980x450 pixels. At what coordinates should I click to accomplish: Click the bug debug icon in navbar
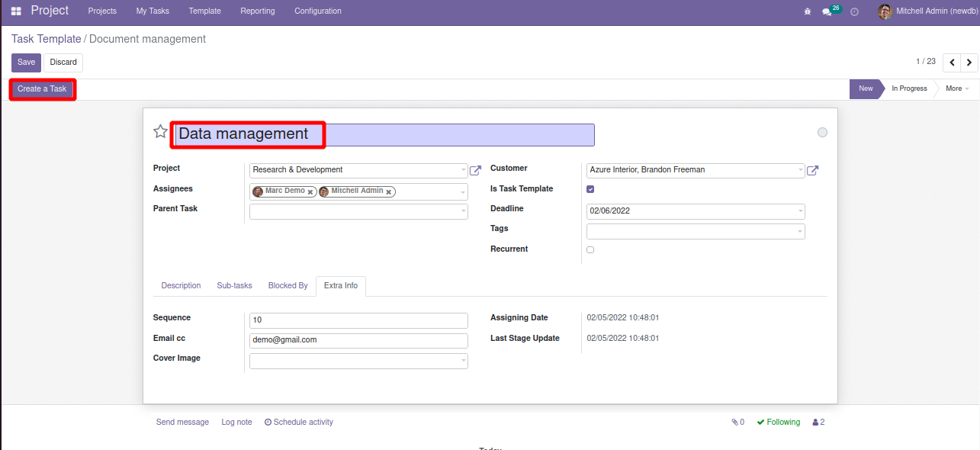click(808, 11)
